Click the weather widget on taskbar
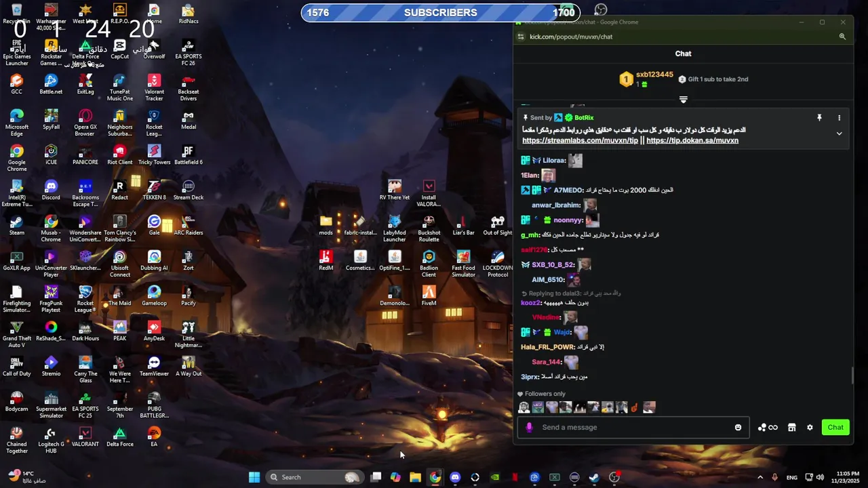 [27, 477]
